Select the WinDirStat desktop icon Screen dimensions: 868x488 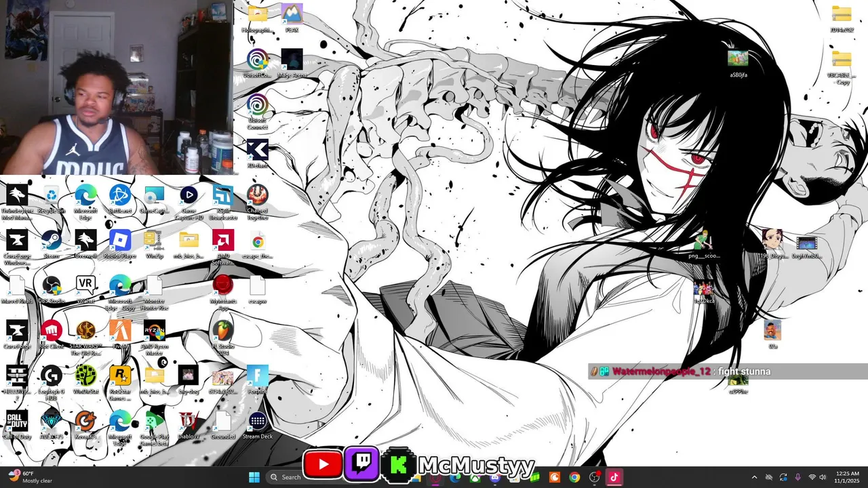[x=85, y=380]
